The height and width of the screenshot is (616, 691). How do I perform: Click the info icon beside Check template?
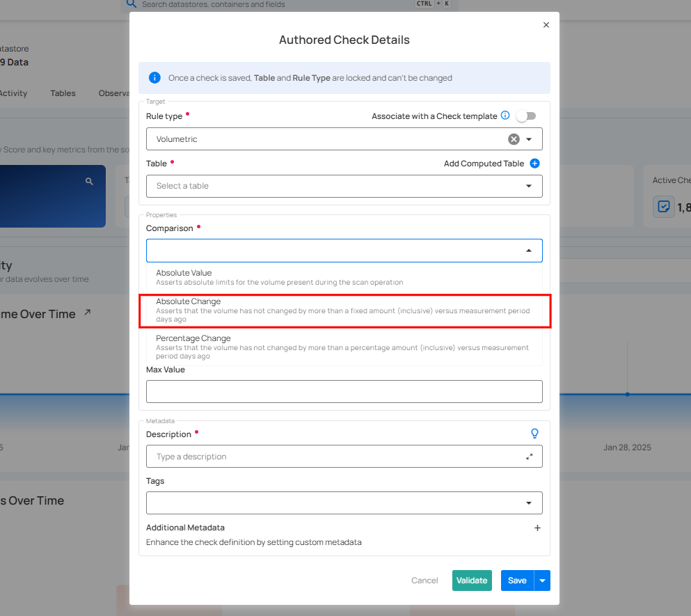pyautogui.click(x=505, y=116)
